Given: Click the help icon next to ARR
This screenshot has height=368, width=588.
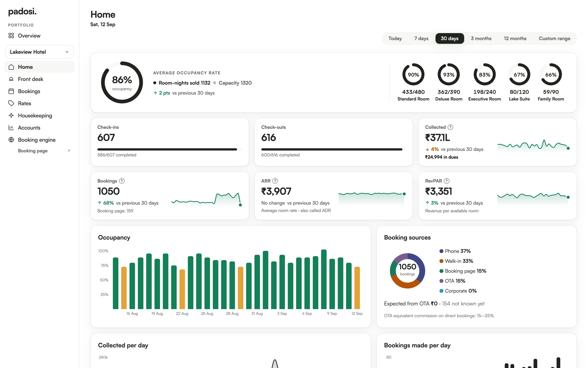Looking at the screenshot, I should (x=275, y=181).
